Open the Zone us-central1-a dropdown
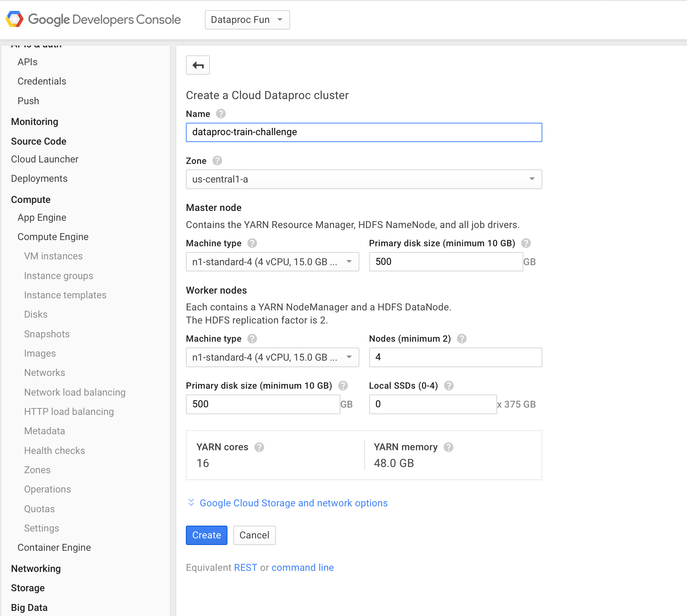The width and height of the screenshot is (687, 616). coord(364,179)
